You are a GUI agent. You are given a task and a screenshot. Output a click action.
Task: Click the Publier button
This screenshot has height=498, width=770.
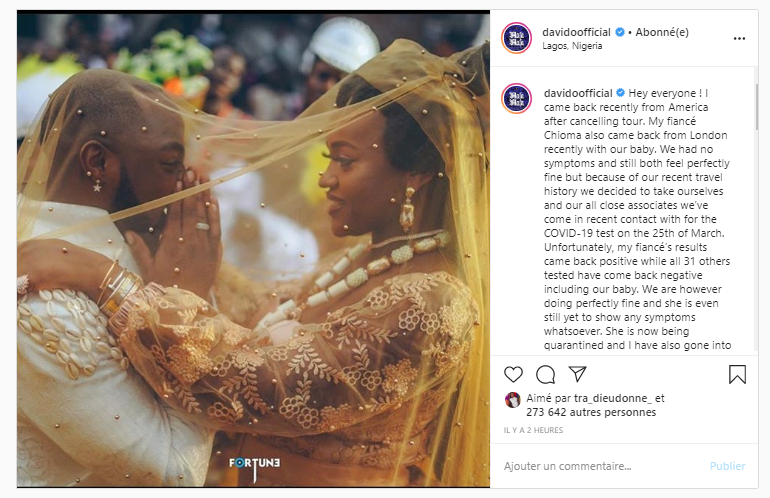727,466
